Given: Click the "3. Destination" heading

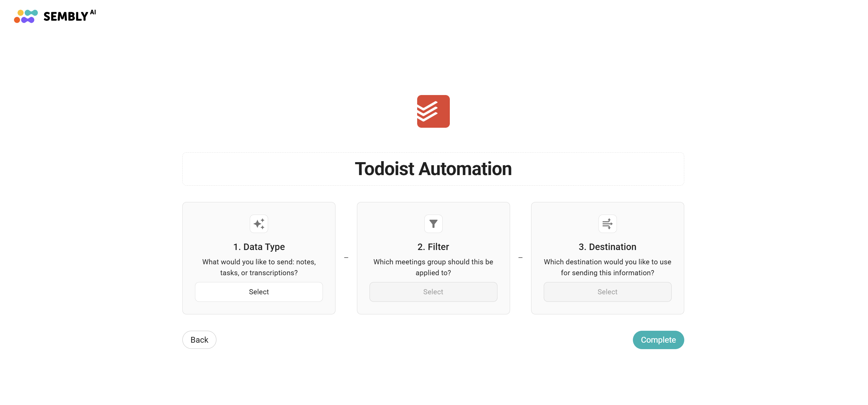Looking at the screenshot, I should 607,247.
